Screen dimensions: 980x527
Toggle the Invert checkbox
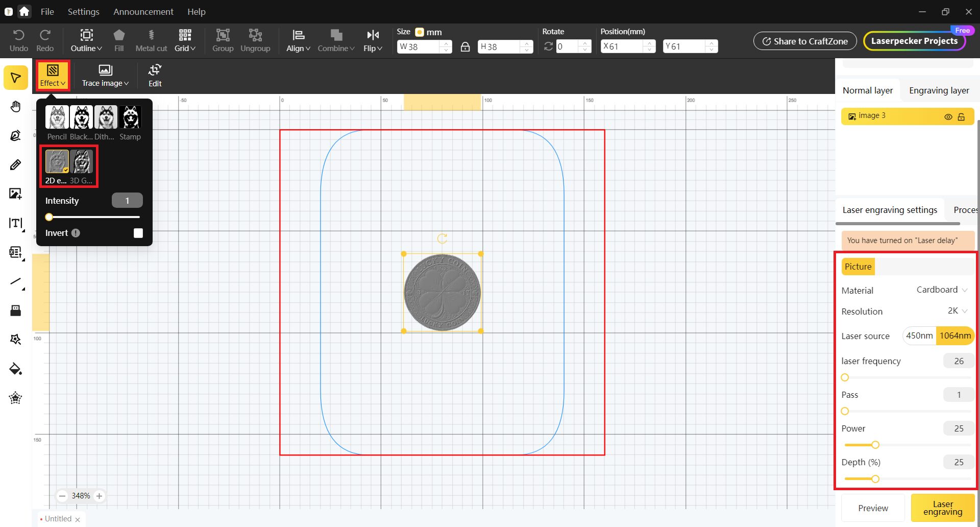click(x=138, y=233)
